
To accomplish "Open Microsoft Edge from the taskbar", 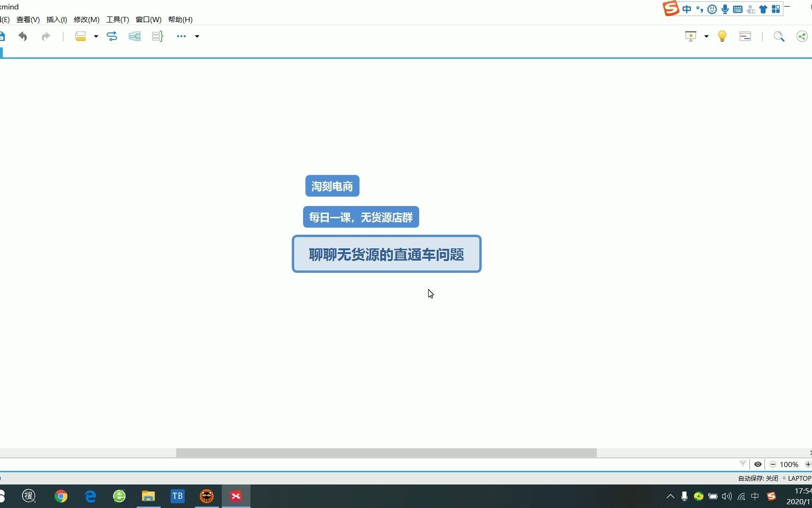I will coord(90,496).
